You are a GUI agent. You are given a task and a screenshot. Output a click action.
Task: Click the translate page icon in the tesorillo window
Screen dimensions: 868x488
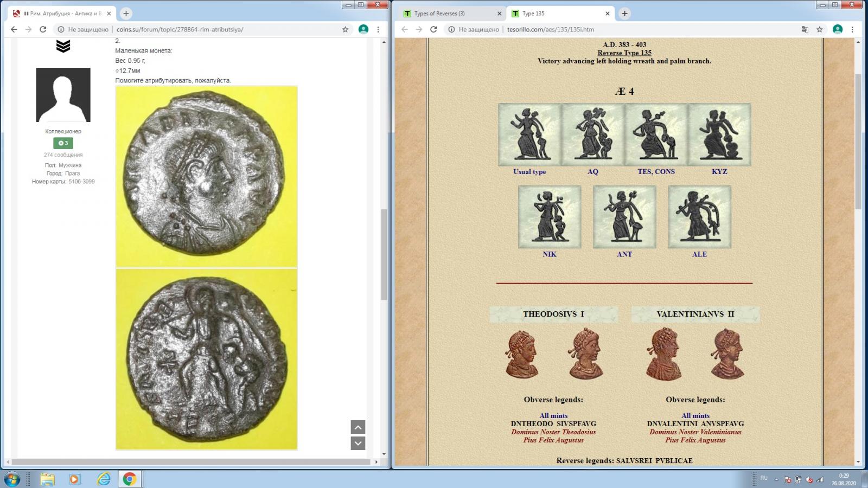[805, 29]
